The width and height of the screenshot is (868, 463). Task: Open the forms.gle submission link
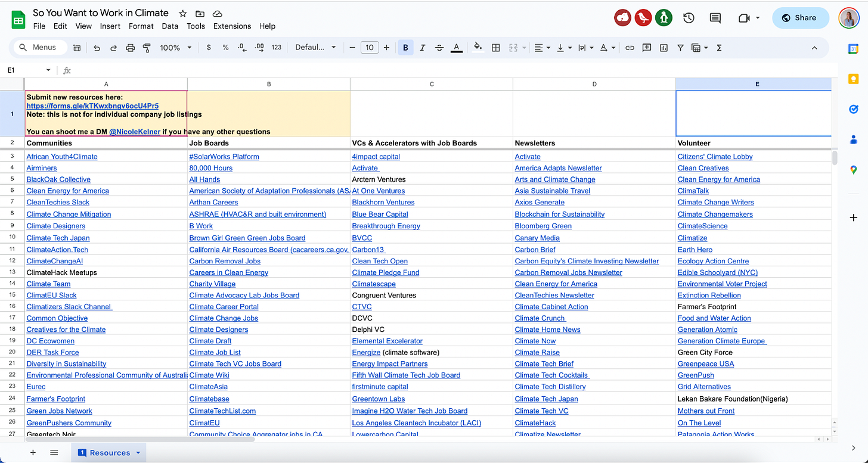click(x=92, y=106)
